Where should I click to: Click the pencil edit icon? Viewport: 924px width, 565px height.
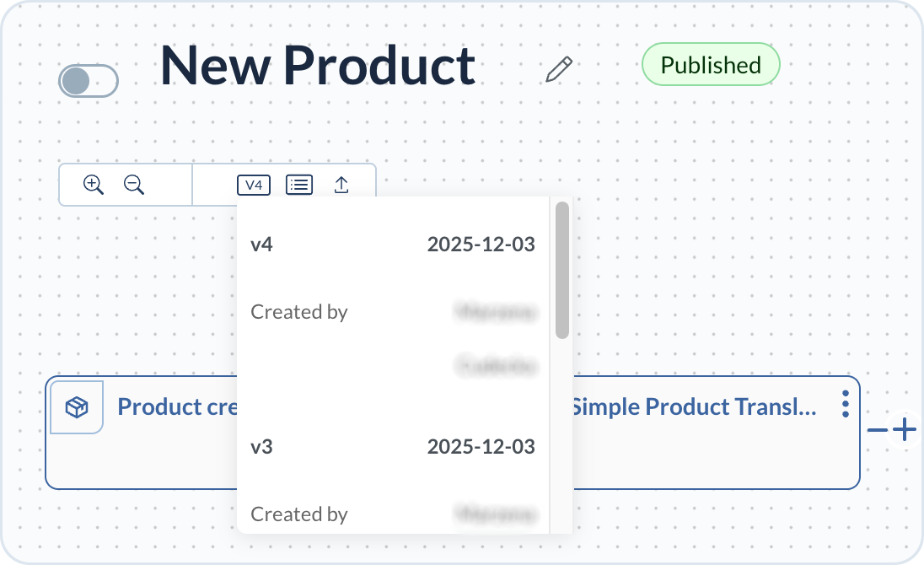pyautogui.click(x=559, y=69)
